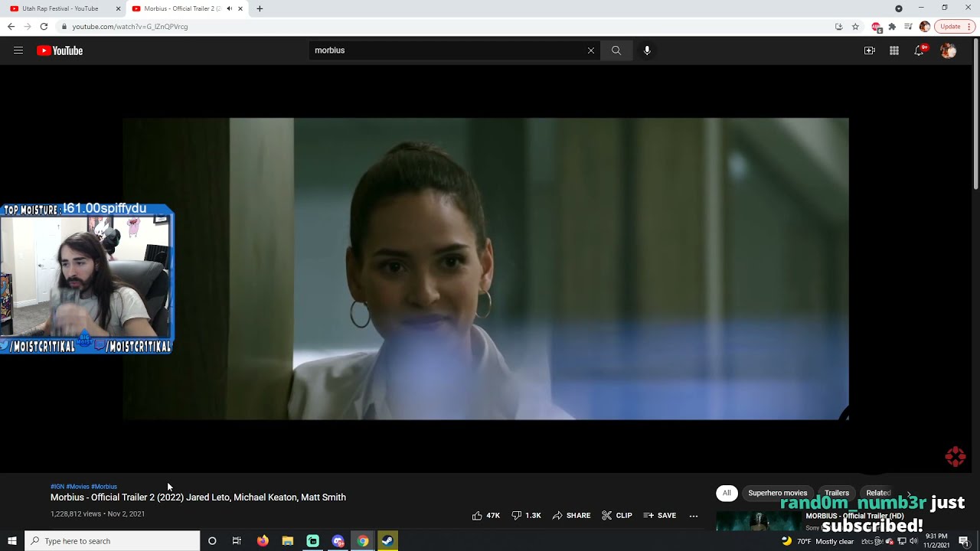Click the browser address bar URL

click(130, 27)
